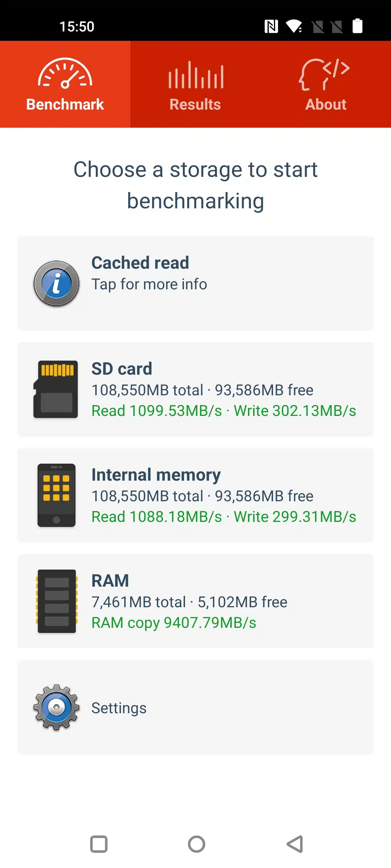Tap the SD card chip icon
The width and height of the screenshot is (391, 868).
click(56, 389)
